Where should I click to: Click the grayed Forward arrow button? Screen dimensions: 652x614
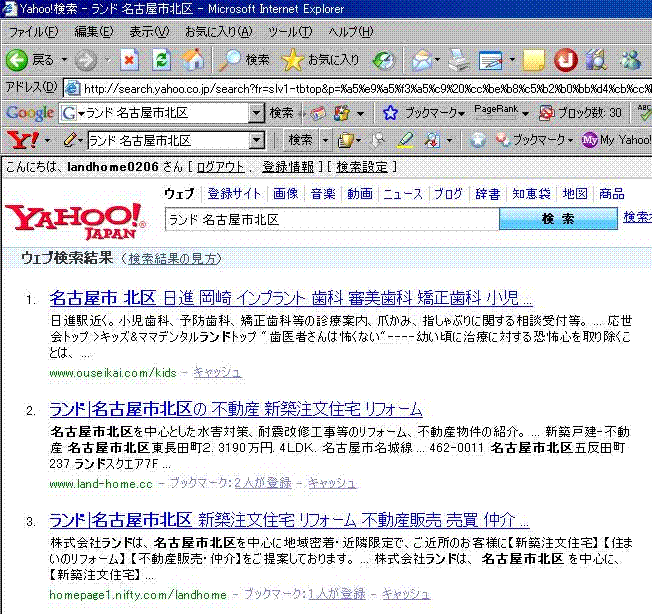pyautogui.click(x=86, y=61)
